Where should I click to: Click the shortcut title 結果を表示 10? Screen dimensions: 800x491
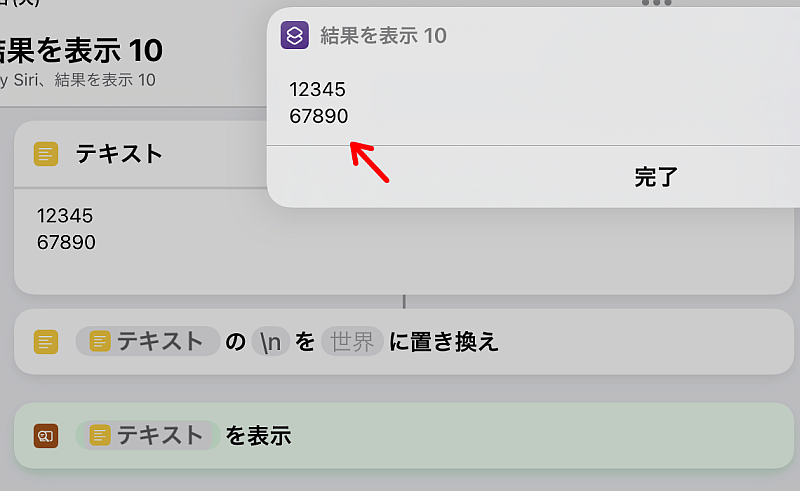click(x=80, y=50)
